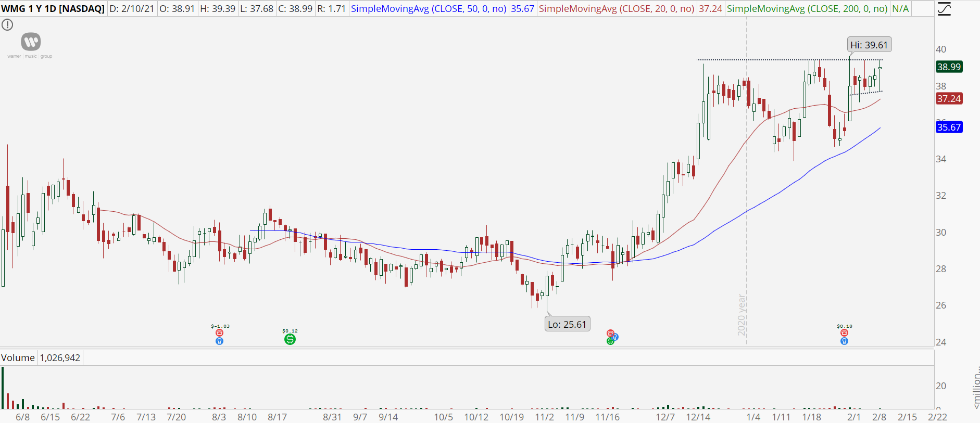The width and height of the screenshot is (980, 423).
Task: Click the 1/18 date label
Action: pos(812,417)
